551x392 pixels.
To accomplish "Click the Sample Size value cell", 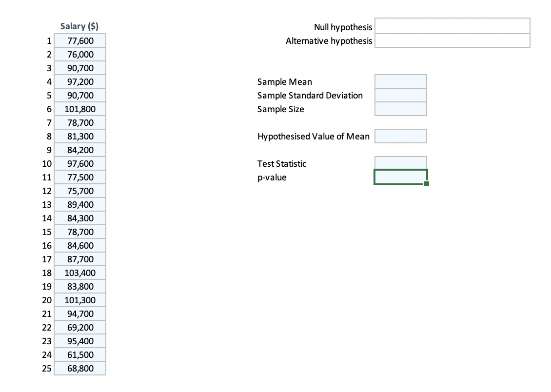I will coord(400,109).
